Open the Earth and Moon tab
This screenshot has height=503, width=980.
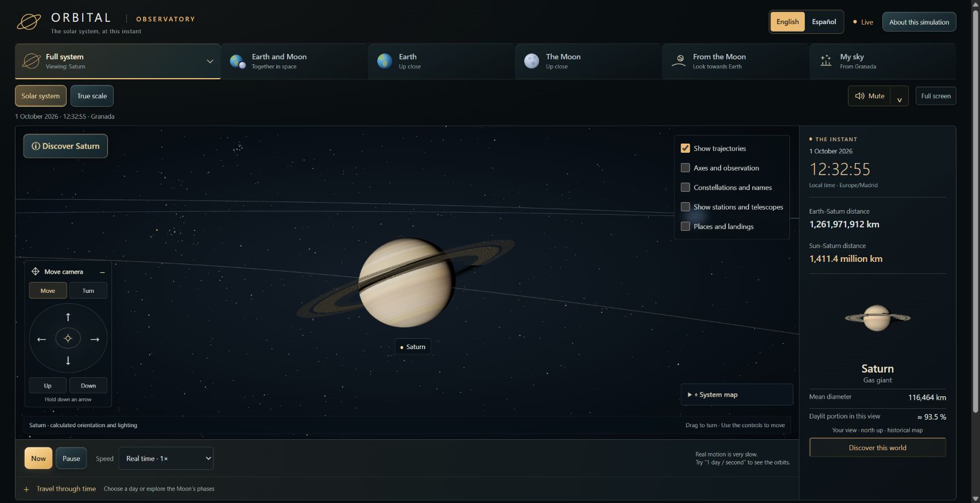click(x=294, y=61)
